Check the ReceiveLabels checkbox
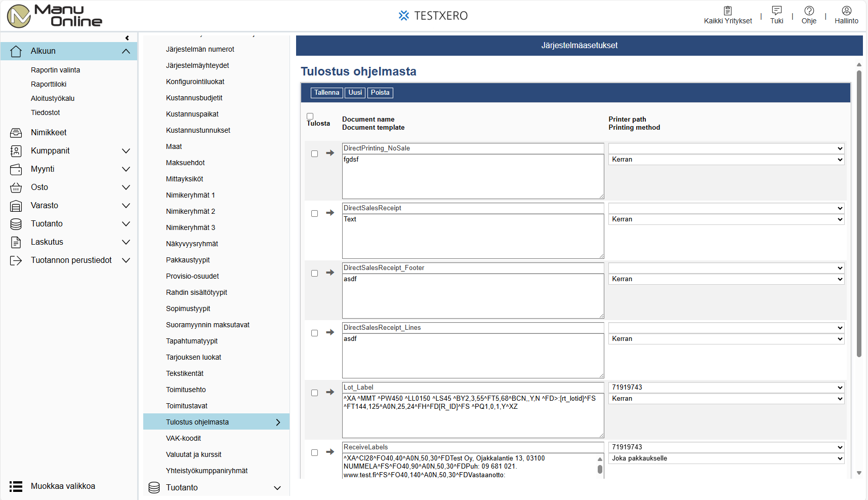Viewport: 868px width, 500px height. 314,453
